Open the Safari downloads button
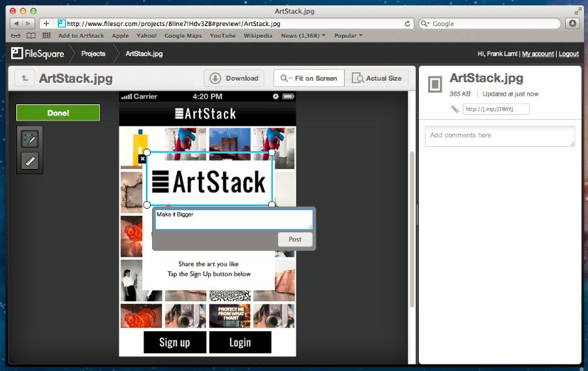The width and height of the screenshot is (588, 371). pos(572,23)
